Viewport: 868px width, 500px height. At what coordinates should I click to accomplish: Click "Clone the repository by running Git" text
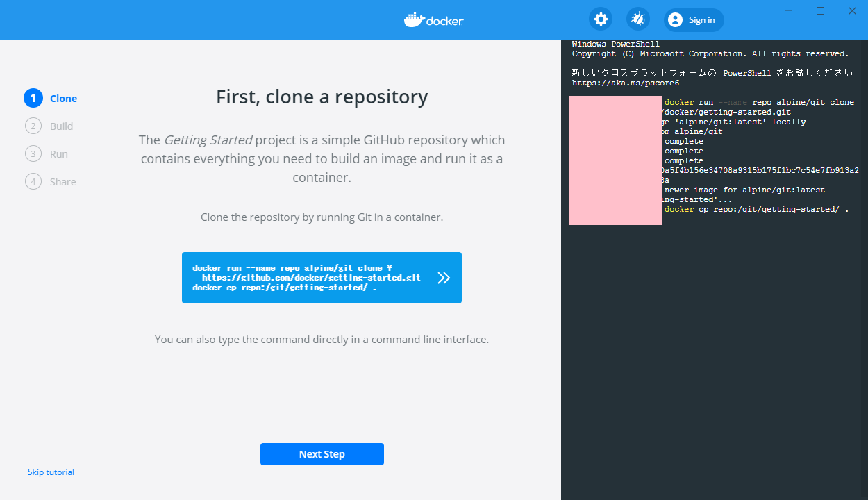(x=322, y=217)
